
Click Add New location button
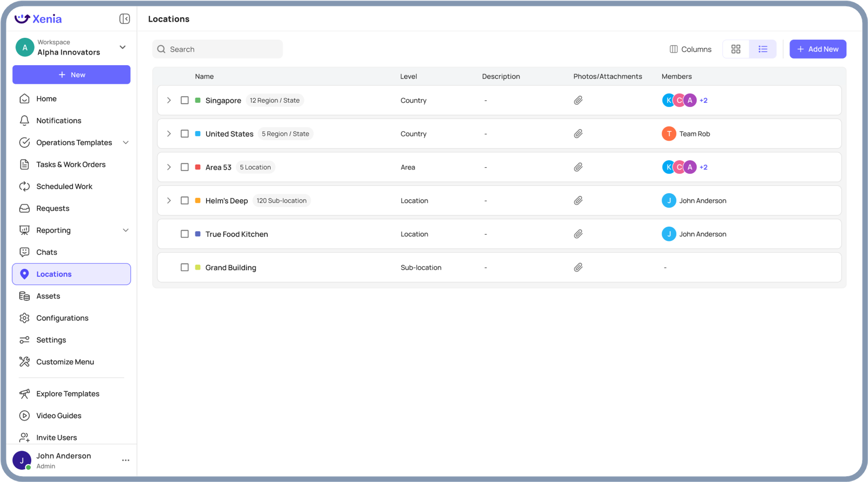click(x=817, y=49)
